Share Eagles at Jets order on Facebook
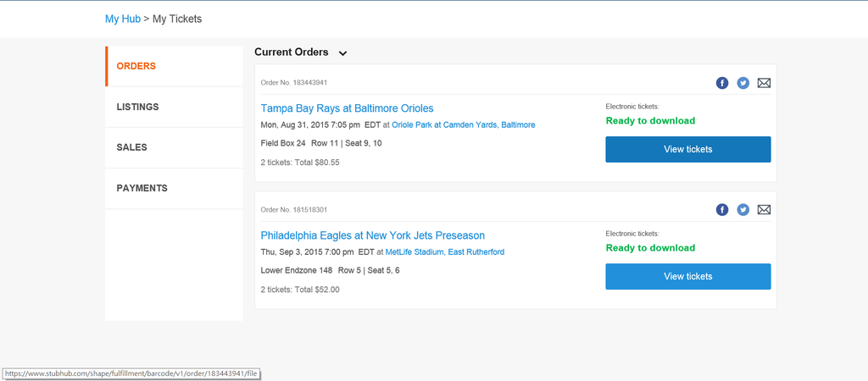 [722, 210]
